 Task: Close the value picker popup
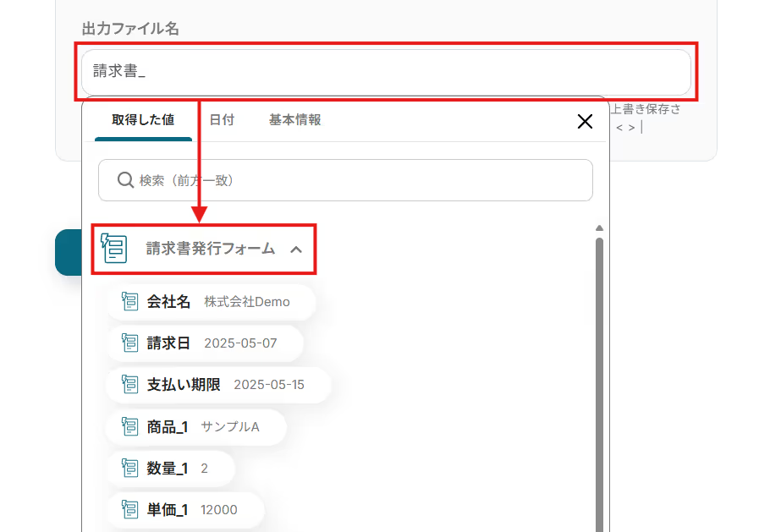(x=585, y=121)
